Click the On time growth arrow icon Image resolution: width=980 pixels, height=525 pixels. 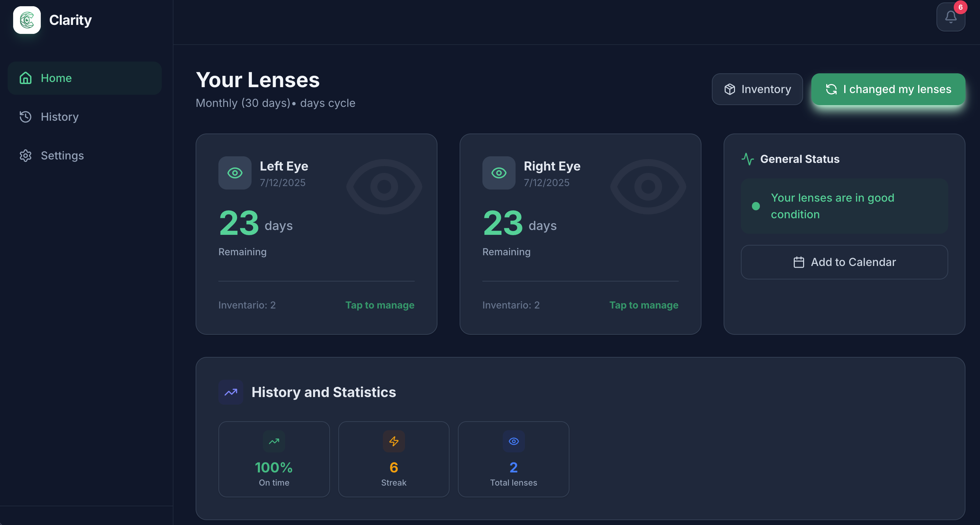274,441
